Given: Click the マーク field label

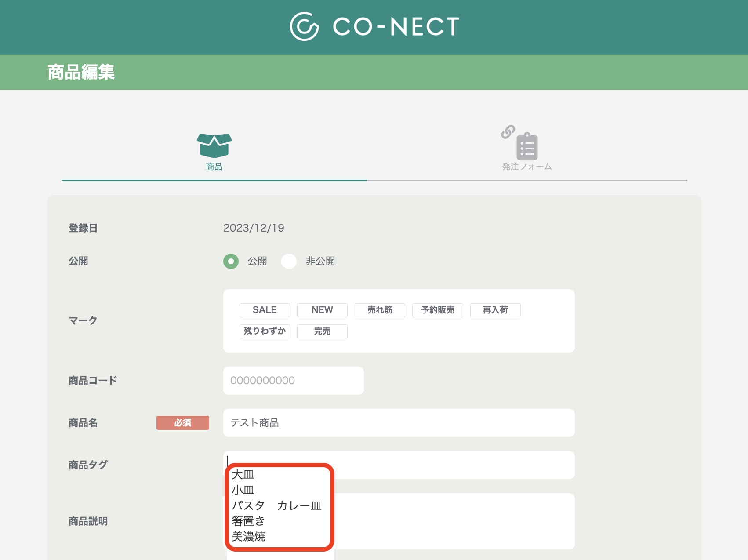Looking at the screenshot, I should point(83,320).
